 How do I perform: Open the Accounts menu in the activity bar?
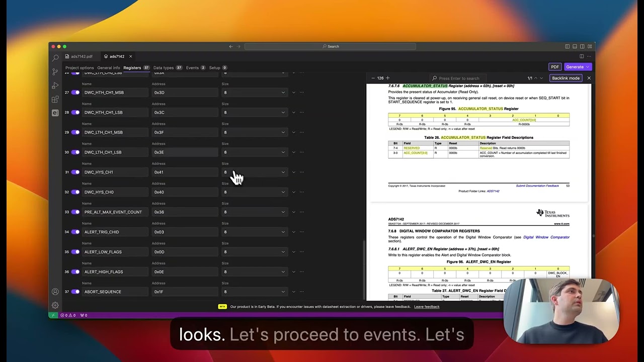click(55, 292)
